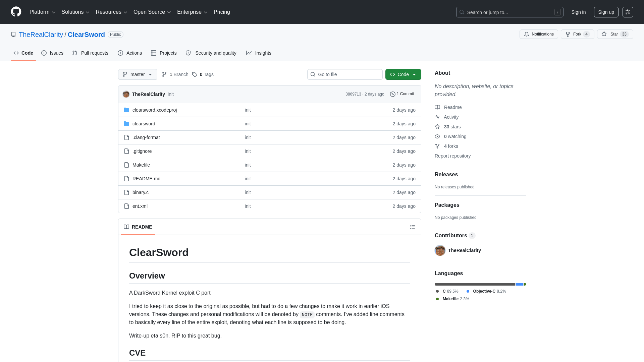Screen dimensions: 644x362
Task: Open the appearance settings icon button
Action: [x=628, y=12]
